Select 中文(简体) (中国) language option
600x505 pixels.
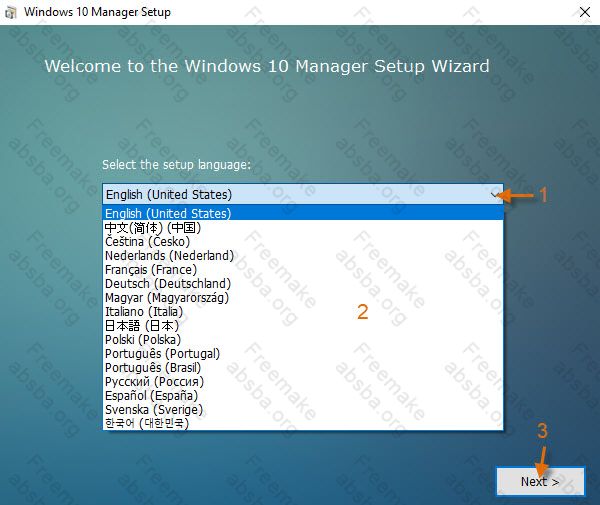tap(303, 228)
